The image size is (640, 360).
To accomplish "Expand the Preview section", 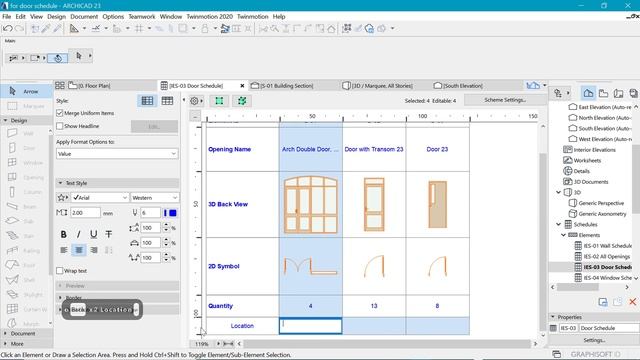I will 60,286.
